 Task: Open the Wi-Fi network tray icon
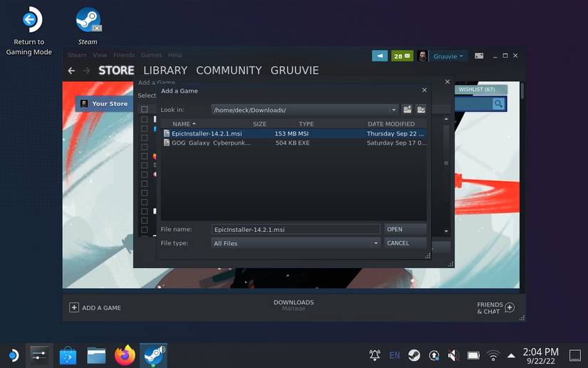493,355
